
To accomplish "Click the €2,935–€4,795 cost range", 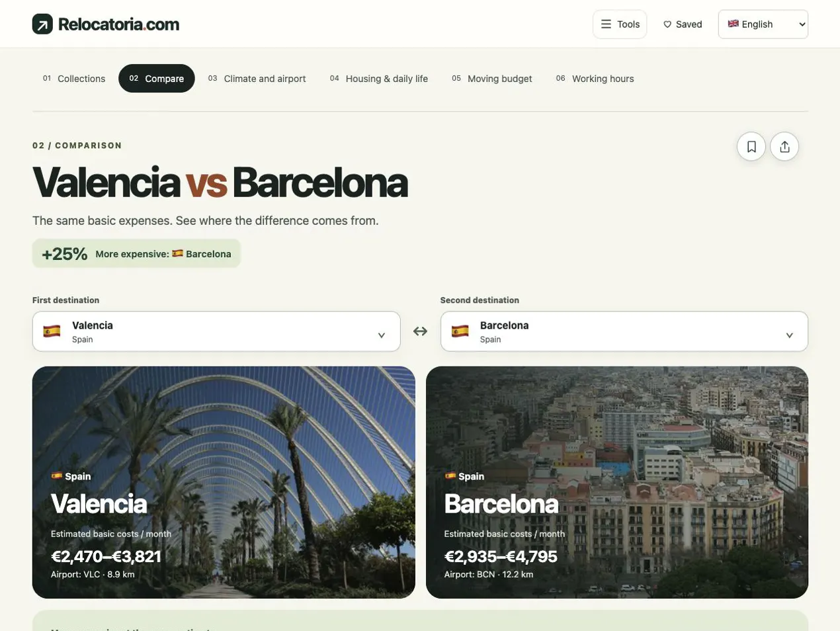I will 501,556.
